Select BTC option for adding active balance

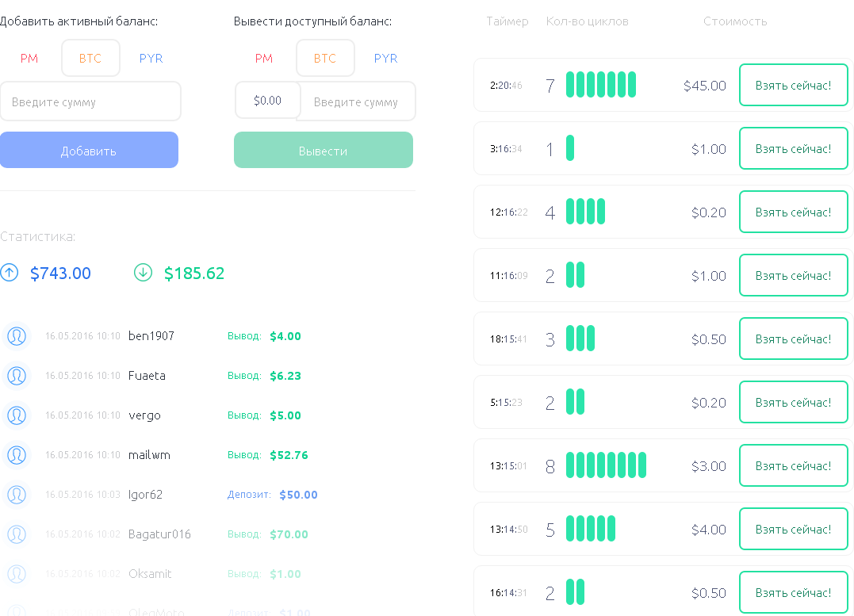pos(90,59)
